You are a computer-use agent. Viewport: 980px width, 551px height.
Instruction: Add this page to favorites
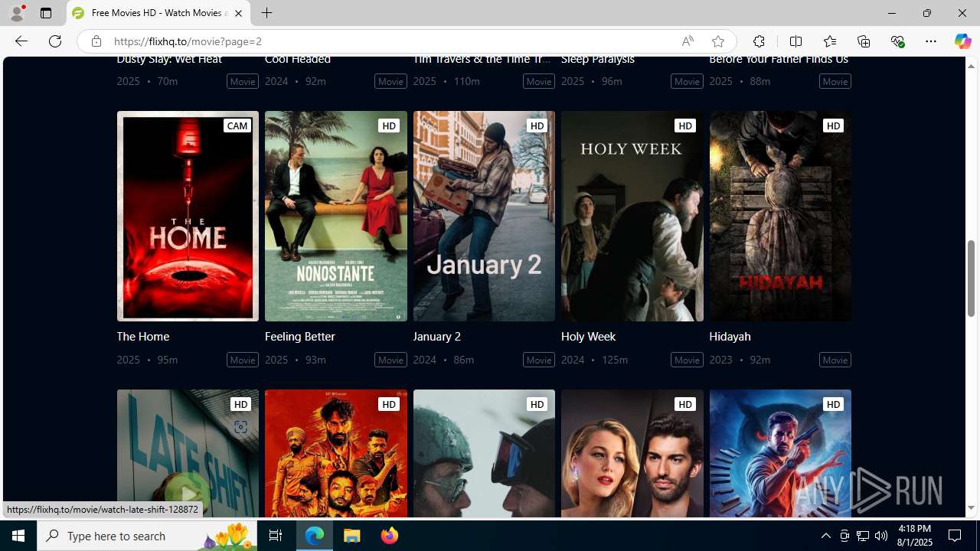[717, 41]
